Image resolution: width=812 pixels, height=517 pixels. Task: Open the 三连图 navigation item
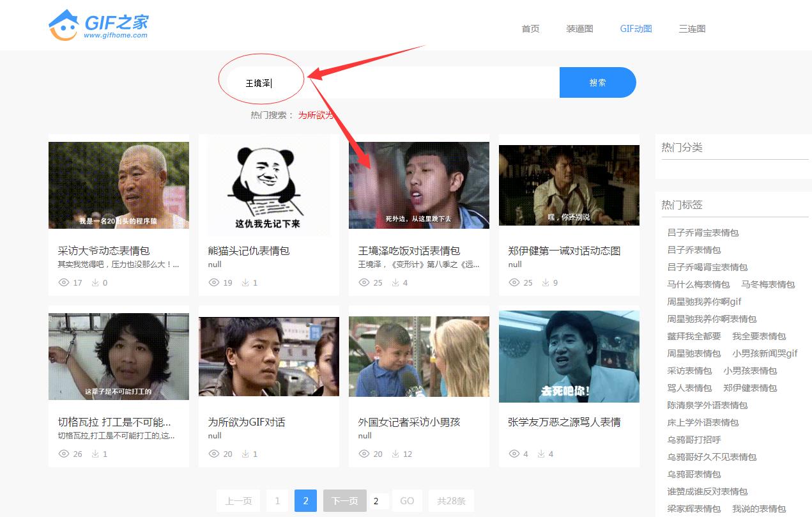coord(692,29)
